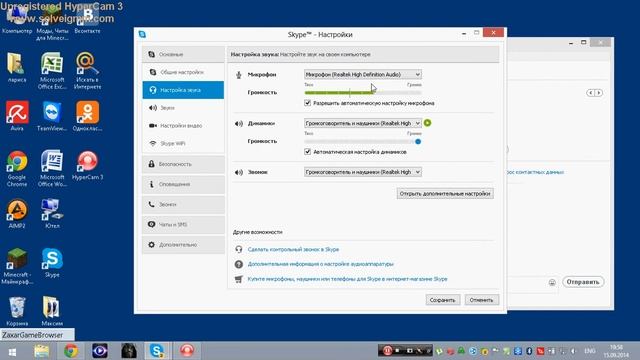Open the AIMP2 desktop shortcut
640x360 pixels.
click(x=17, y=213)
